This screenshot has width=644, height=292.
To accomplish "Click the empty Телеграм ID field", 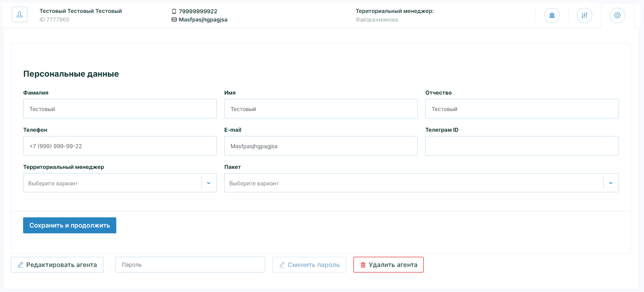I will 521,146.
